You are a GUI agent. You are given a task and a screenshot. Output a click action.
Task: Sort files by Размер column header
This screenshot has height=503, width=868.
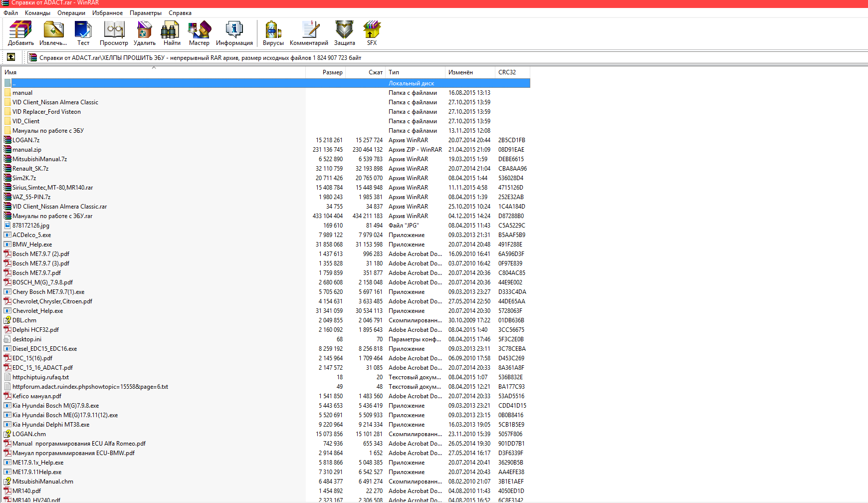tap(326, 72)
